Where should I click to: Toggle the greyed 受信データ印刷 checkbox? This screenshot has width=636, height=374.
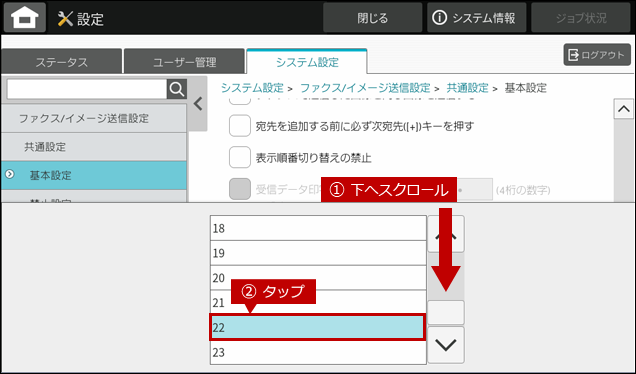[240, 189]
